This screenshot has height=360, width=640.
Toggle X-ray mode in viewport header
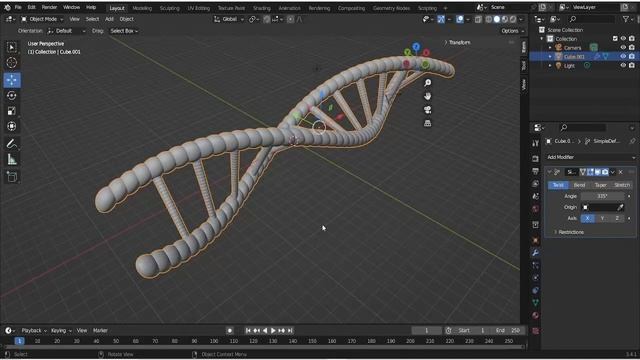(478, 19)
